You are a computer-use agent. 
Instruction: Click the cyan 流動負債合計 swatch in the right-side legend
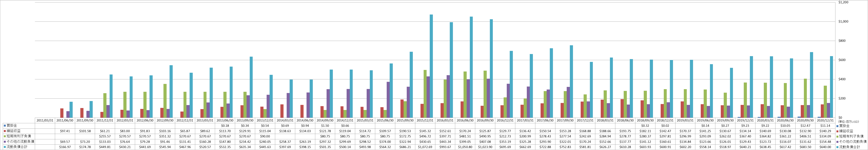pyautogui.click(x=837, y=147)
